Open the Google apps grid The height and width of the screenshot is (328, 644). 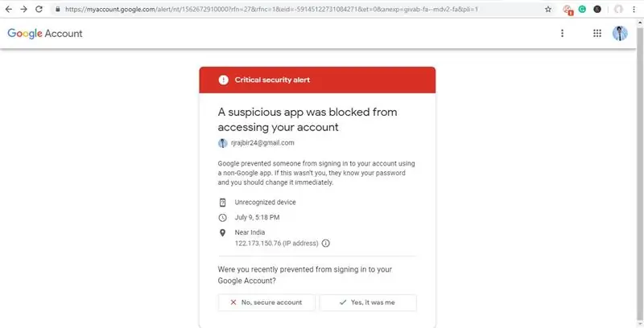(x=597, y=34)
